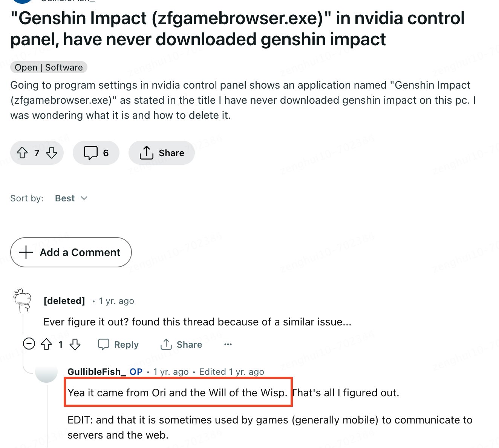Reply to the [deleted] user's comment
Screen dimensions: 499x448
click(118, 344)
